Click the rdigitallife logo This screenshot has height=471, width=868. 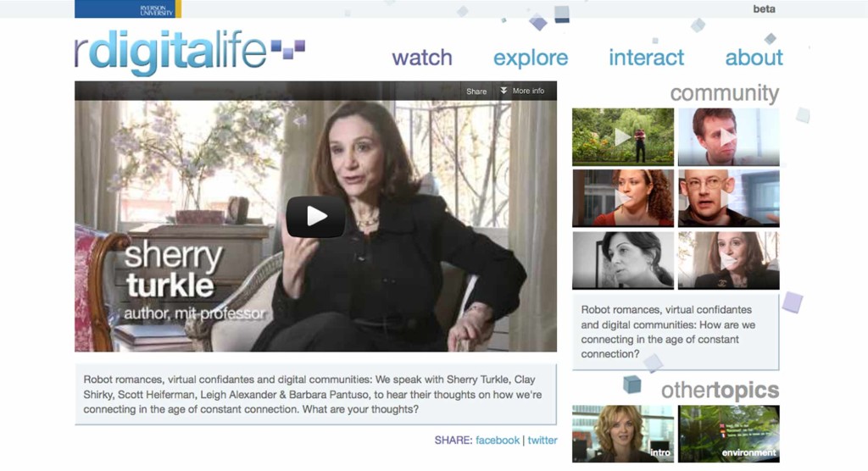pyautogui.click(x=171, y=52)
